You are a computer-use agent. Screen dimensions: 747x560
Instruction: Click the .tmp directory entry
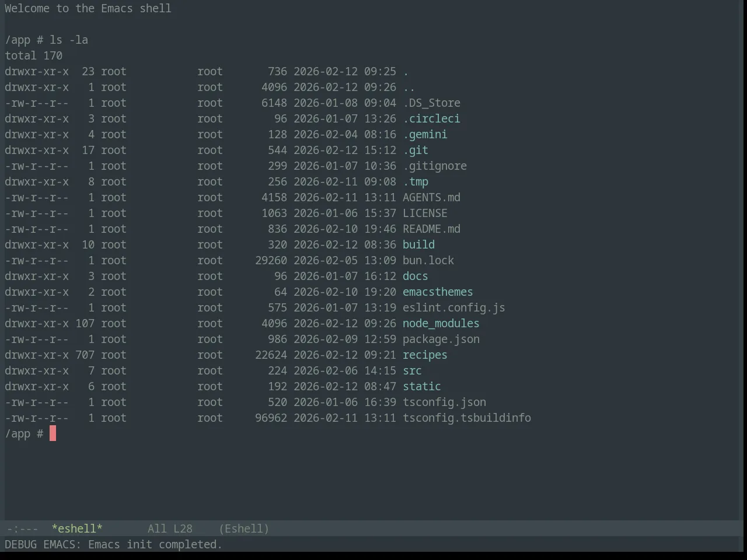pyautogui.click(x=416, y=181)
